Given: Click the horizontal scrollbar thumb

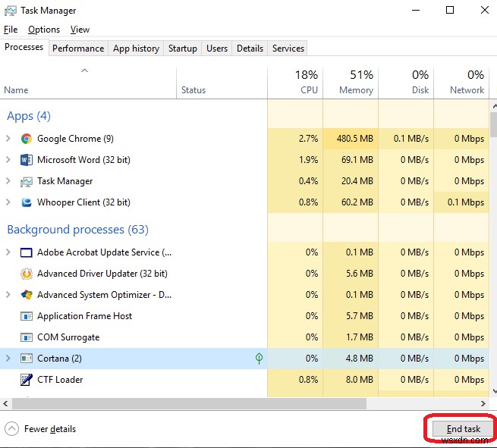Looking at the screenshot, I should click(x=189, y=404).
